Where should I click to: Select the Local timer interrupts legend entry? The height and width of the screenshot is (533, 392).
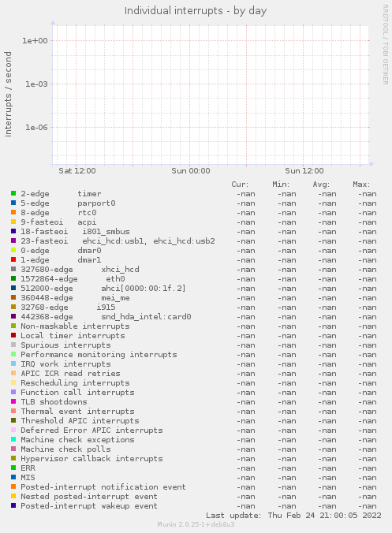(x=73, y=336)
